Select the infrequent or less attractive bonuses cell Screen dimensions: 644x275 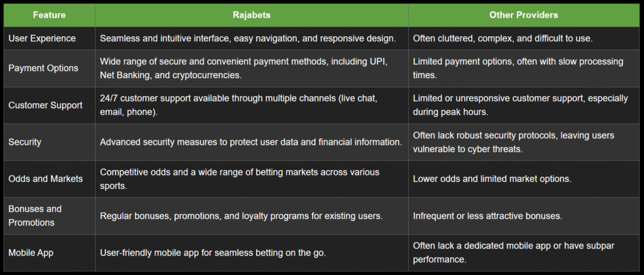[524, 216]
